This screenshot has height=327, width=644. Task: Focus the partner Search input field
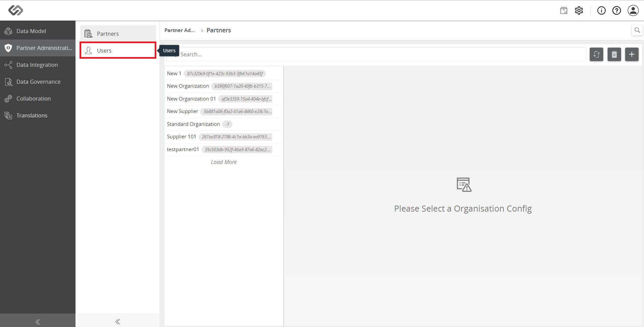376,54
